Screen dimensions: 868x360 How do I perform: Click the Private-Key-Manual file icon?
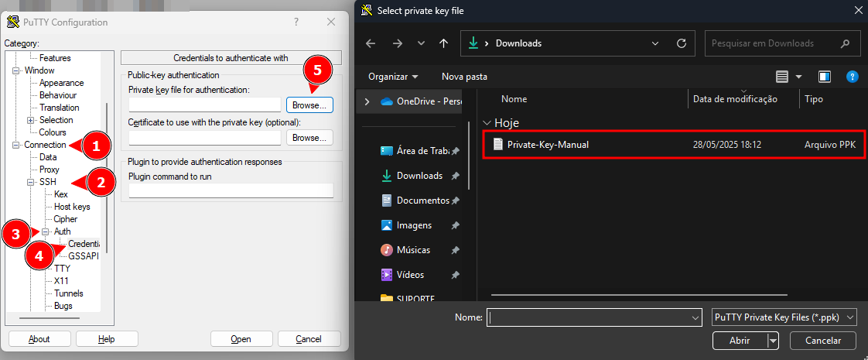pos(497,145)
